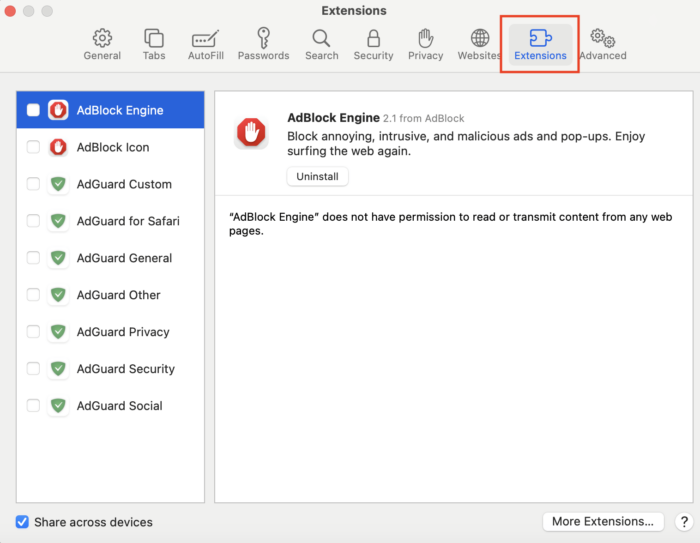Image resolution: width=700 pixels, height=543 pixels.
Task: Select the AdGuard Other row text
Action: tap(118, 295)
